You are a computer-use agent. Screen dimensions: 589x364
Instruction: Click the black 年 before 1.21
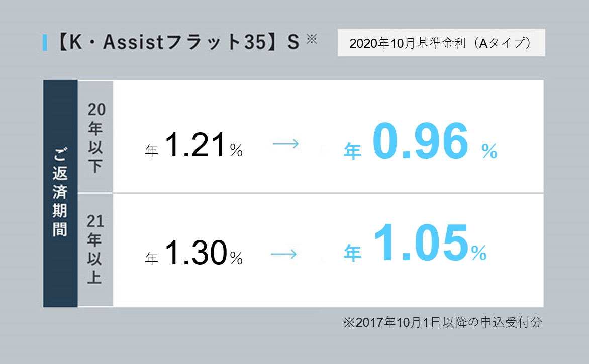pyautogui.click(x=151, y=151)
